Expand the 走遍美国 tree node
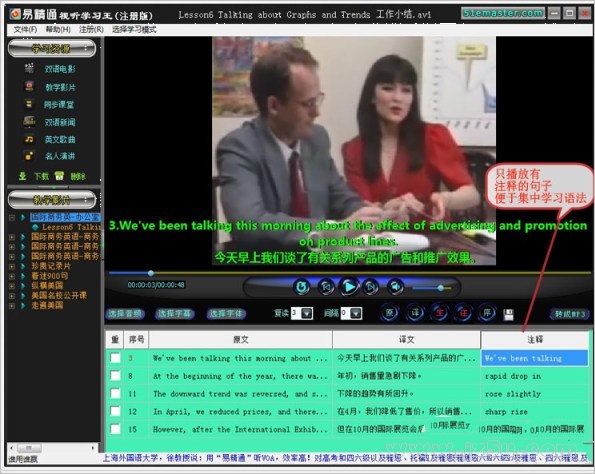The height and width of the screenshot is (474, 595). (x=12, y=305)
